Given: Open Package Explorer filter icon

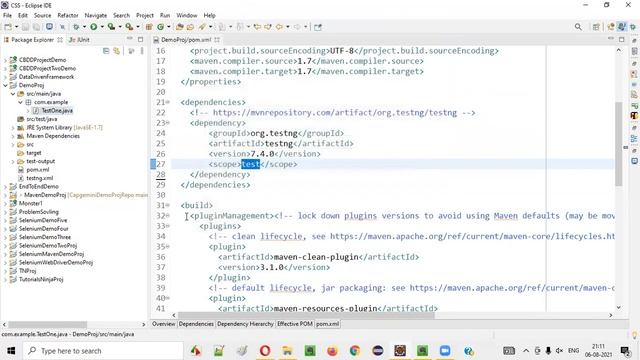Looking at the screenshot, I should 131,51.
